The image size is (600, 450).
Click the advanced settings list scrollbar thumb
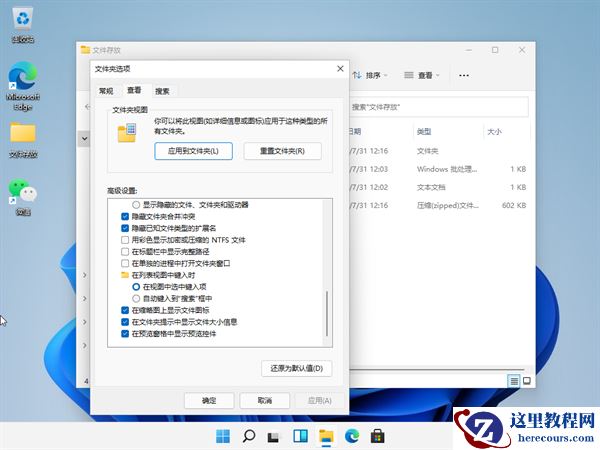click(327, 313)
